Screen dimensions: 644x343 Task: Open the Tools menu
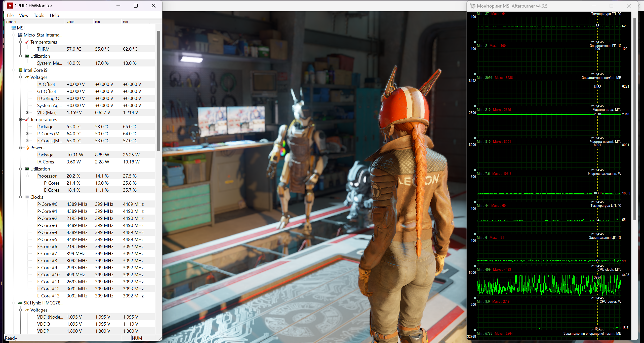click(x=39, y=15)
